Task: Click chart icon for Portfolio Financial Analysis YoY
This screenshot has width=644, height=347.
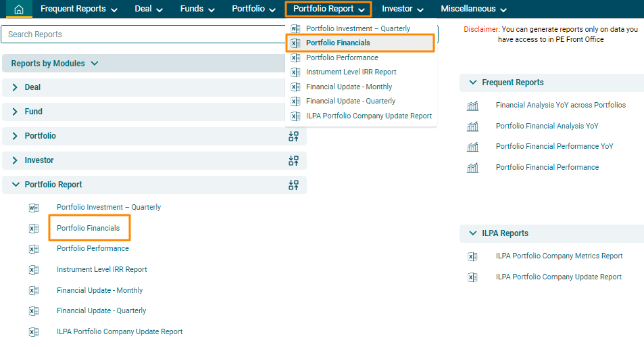Action: [472, 126]
